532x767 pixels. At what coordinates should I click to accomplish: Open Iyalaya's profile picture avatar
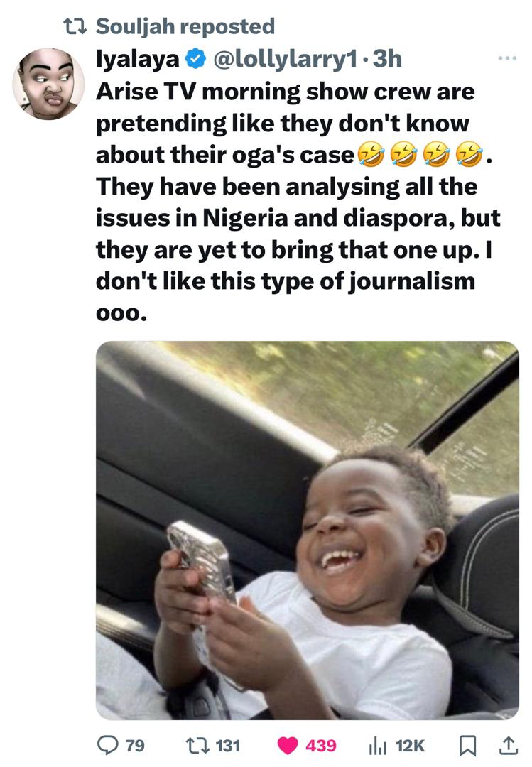pyautogui.click(x=48, y=83)
